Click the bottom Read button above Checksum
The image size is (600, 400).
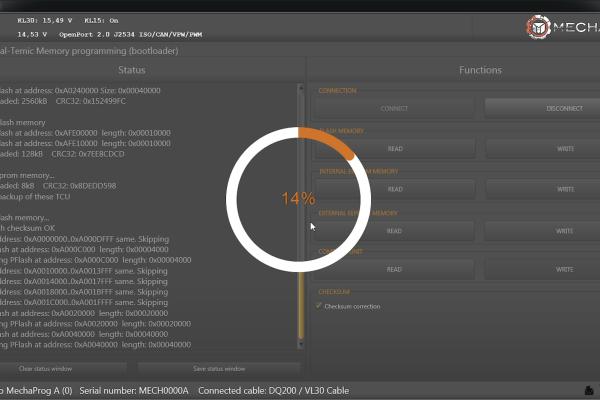point(395,269)
